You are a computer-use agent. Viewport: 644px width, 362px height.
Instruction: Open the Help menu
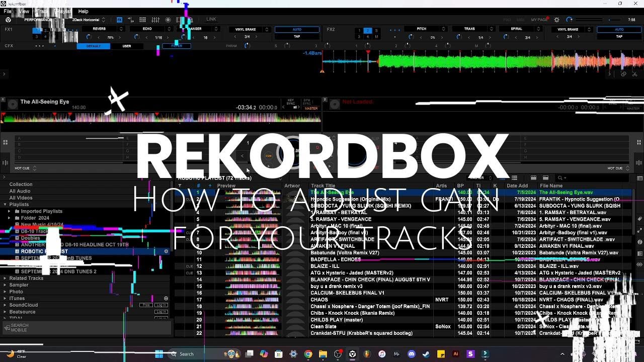coord(83,11)
